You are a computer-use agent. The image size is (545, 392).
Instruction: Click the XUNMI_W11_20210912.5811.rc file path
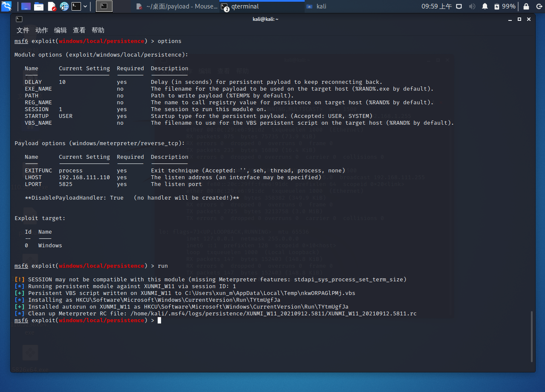point(274,314)
